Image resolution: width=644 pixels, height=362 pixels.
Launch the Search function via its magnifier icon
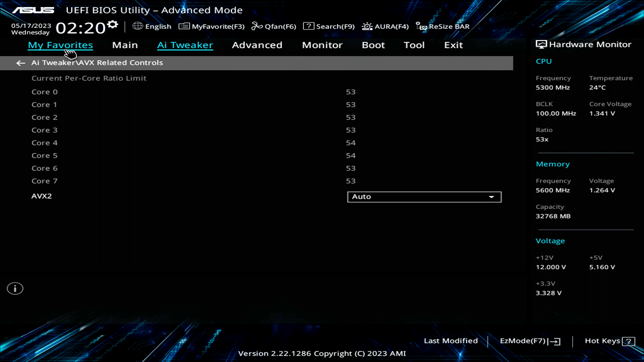tap(309, 26)
